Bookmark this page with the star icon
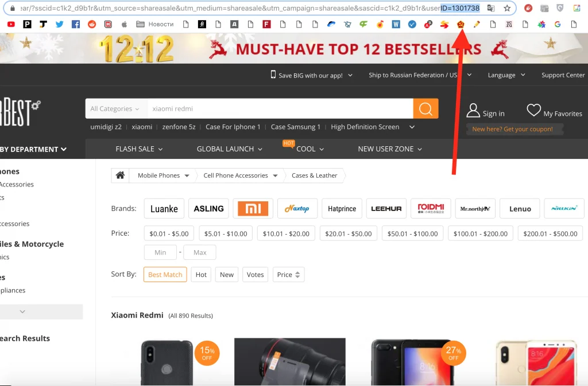 (x=507, y=8)
